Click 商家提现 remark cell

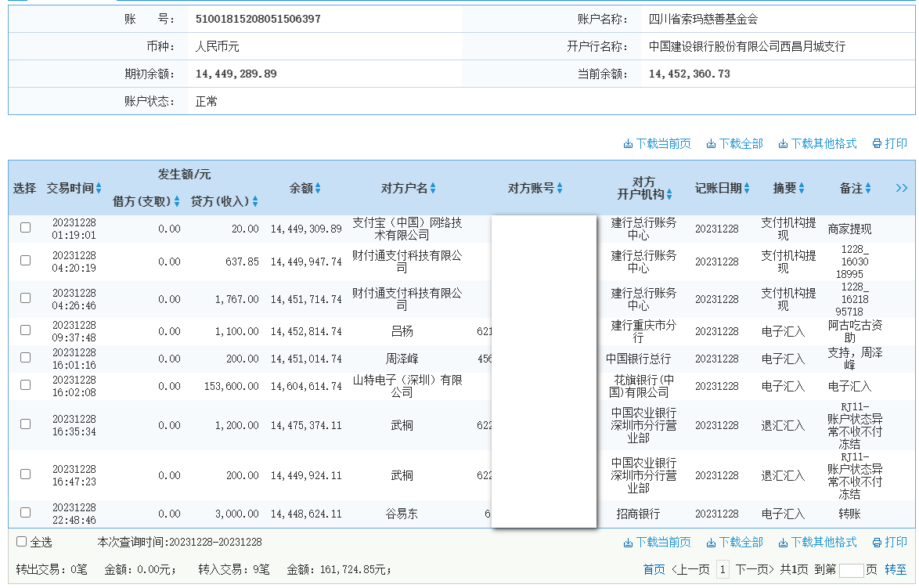coord(850,229)
